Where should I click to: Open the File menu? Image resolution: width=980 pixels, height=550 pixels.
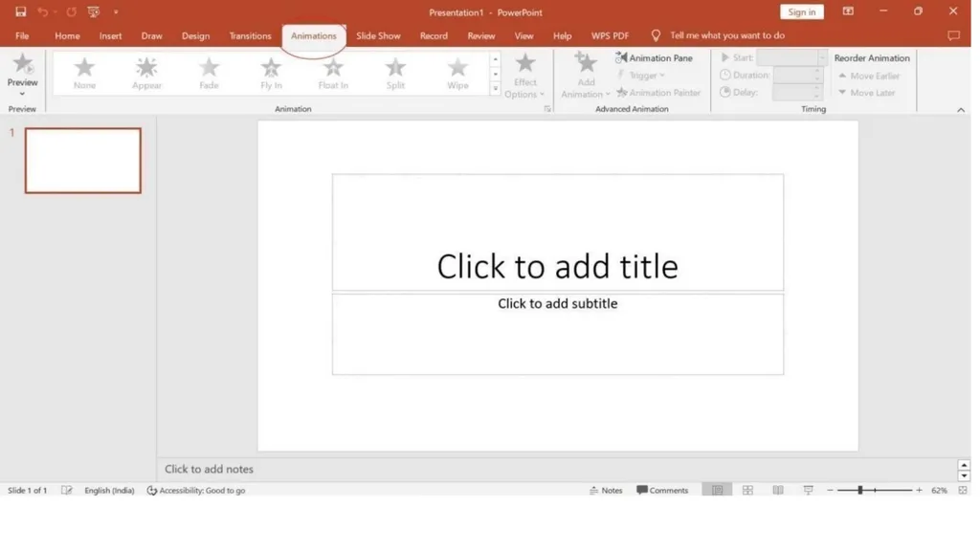(x=22, y=35)
